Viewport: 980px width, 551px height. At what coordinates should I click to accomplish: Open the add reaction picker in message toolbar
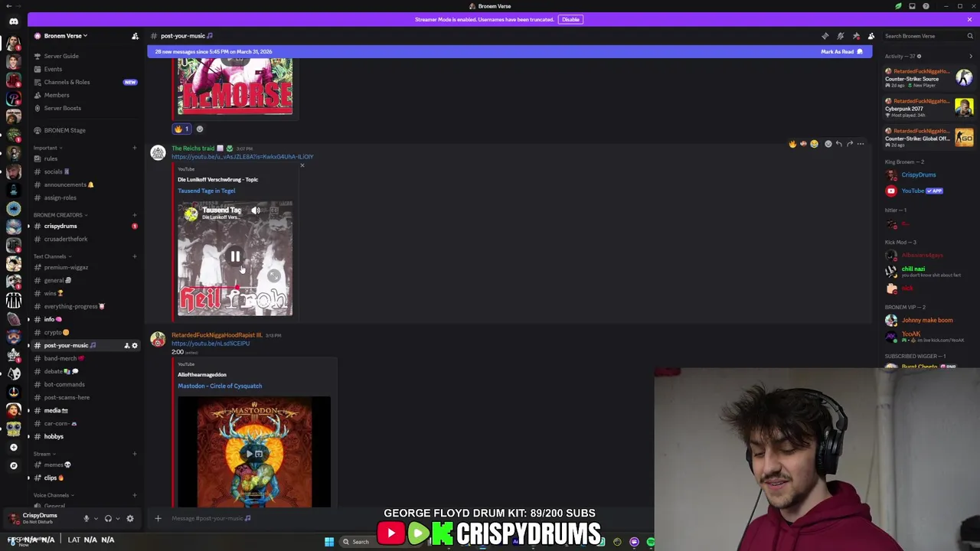tap(828, 144)
